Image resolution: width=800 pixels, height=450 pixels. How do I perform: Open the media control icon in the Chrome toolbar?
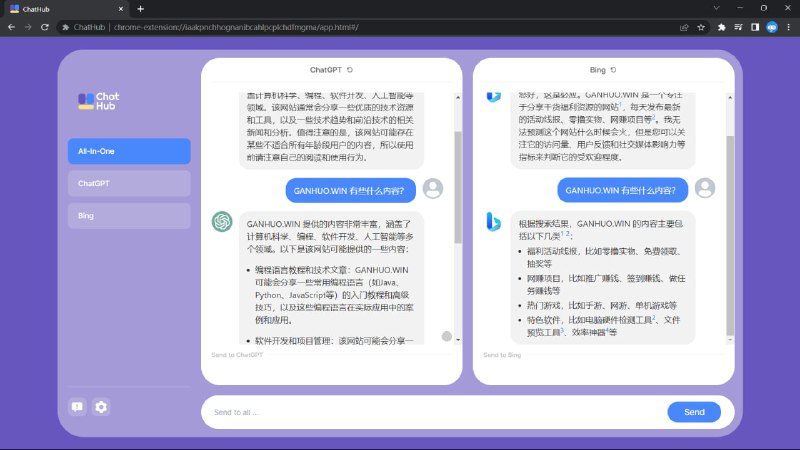click(x=738, y=28)
